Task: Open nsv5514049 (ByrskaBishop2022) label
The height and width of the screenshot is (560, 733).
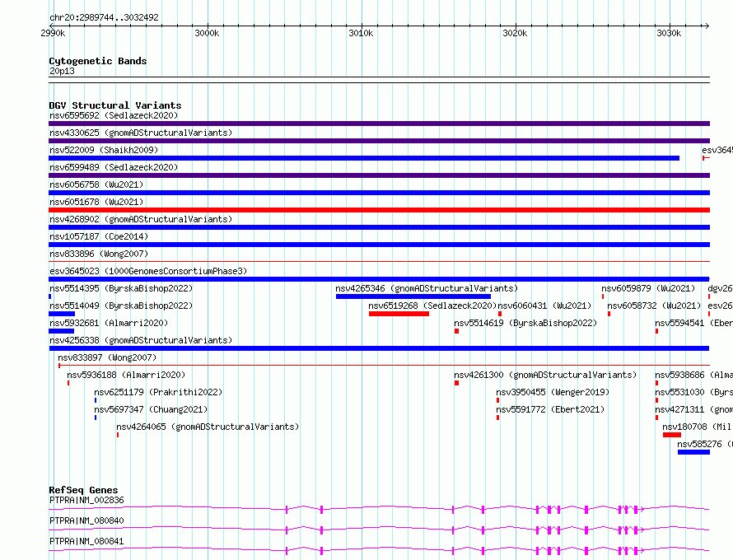Action: 121,306
